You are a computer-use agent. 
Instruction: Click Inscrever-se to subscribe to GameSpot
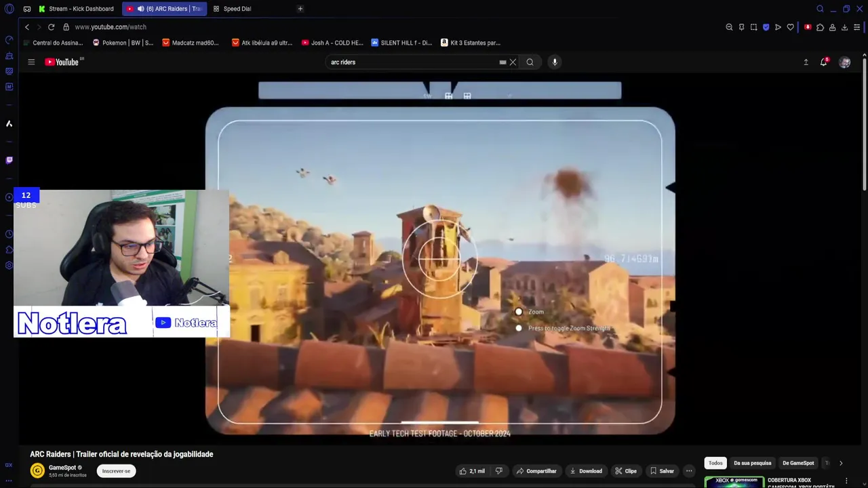(x=116, y=471)
